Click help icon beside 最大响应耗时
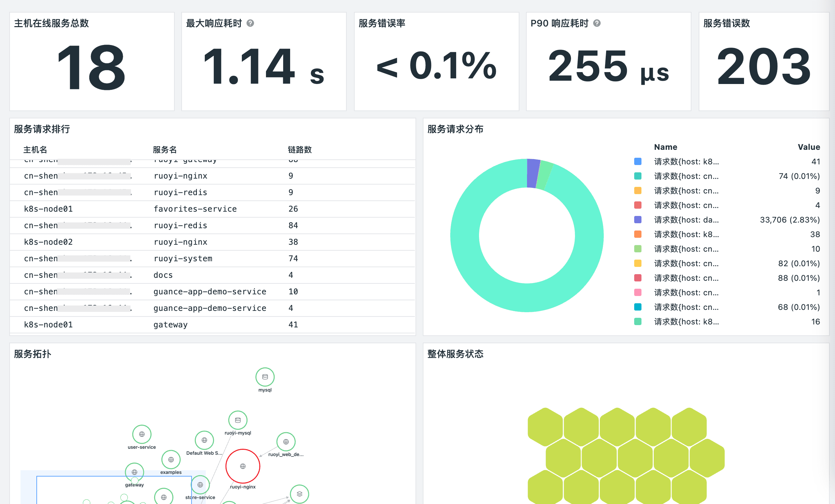 (250, 23)
